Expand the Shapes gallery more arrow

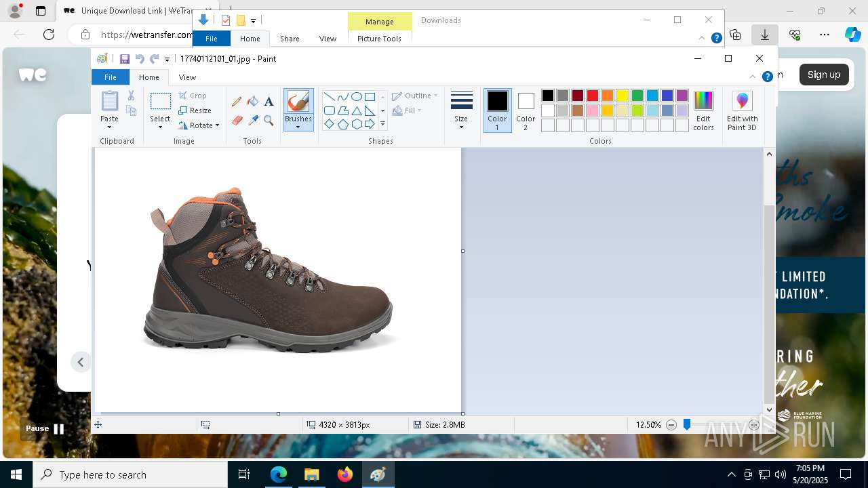(382, 124)
